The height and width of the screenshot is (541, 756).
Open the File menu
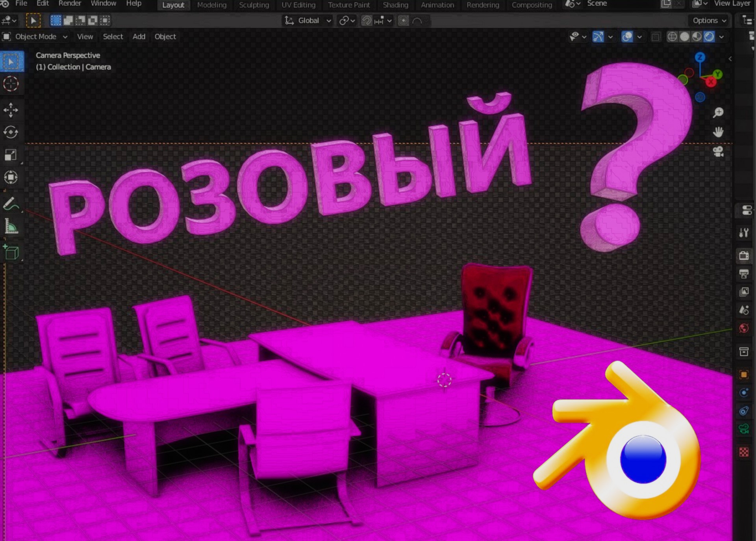click(x=21, y=4)
